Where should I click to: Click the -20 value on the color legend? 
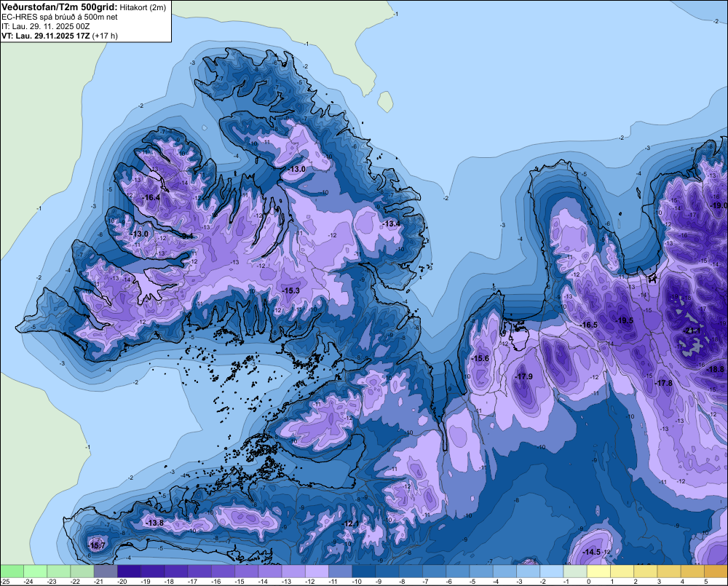tap(122, 582)
